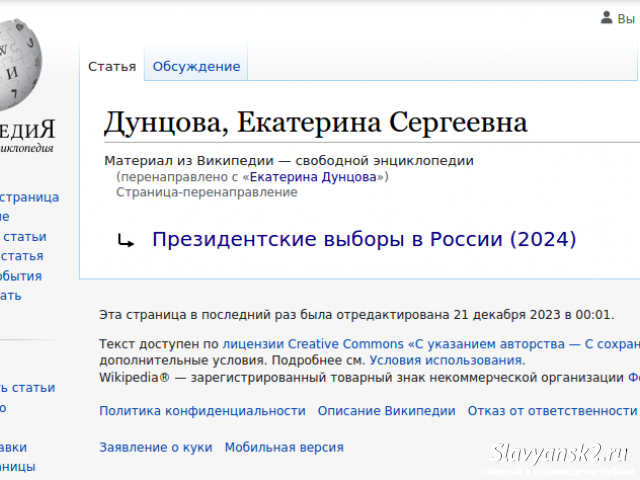Click the Википедия wordmark under the logo

point(27,130)
